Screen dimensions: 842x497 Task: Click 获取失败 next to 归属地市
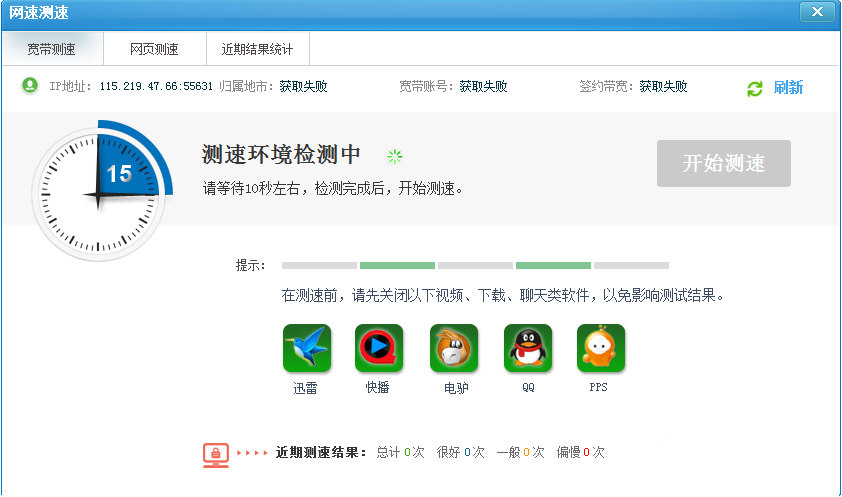pos(303,86)
